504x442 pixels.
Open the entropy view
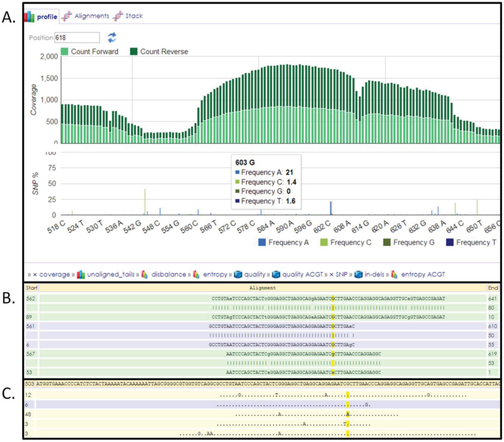click(x=215, y=274)
